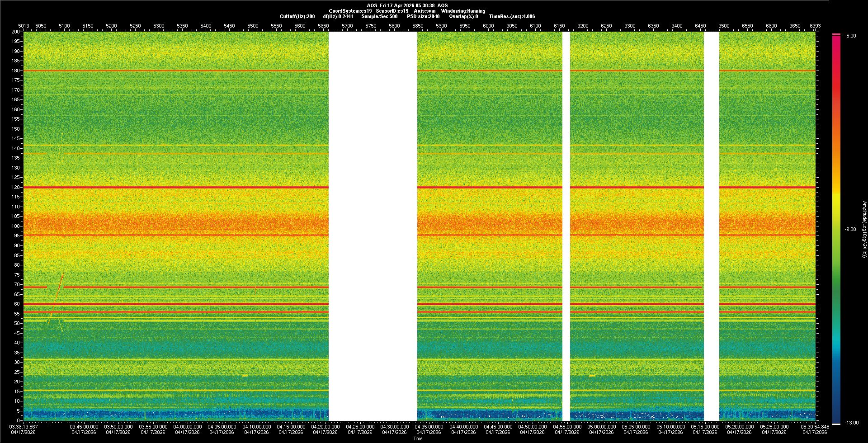Click the -9.00 colorbar scale label
The height and width of the screenshot is (443, 868).
pos(850,229)
